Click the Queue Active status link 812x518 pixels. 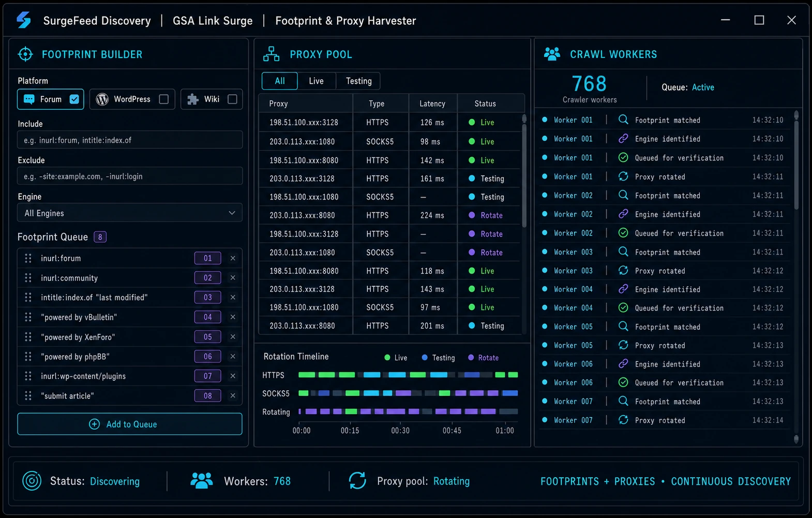point(703,87)
